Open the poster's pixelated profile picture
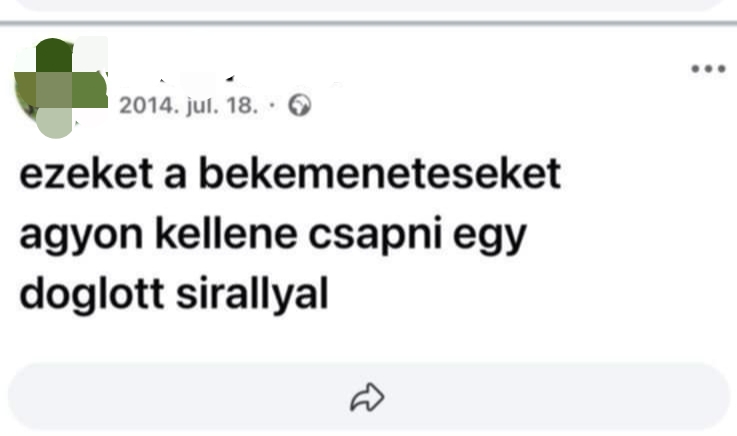The image size is (737, 436). [60, 87]
